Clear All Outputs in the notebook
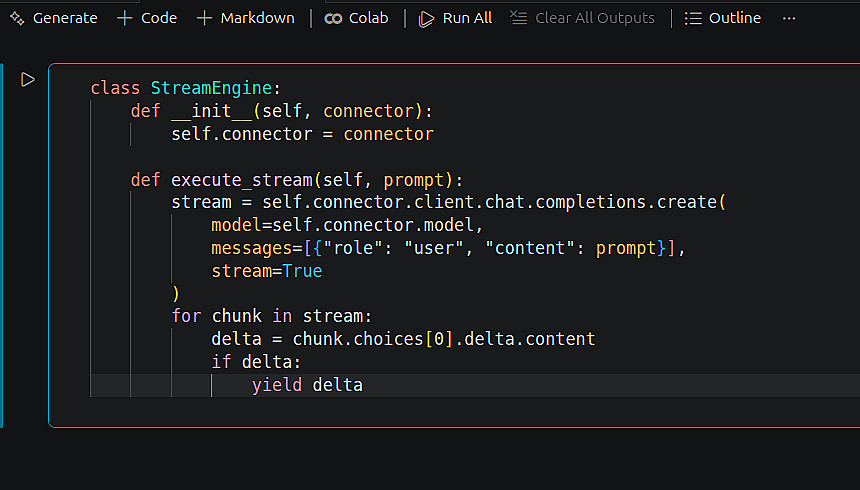This screenshot has width=860, height=490. 582,18
